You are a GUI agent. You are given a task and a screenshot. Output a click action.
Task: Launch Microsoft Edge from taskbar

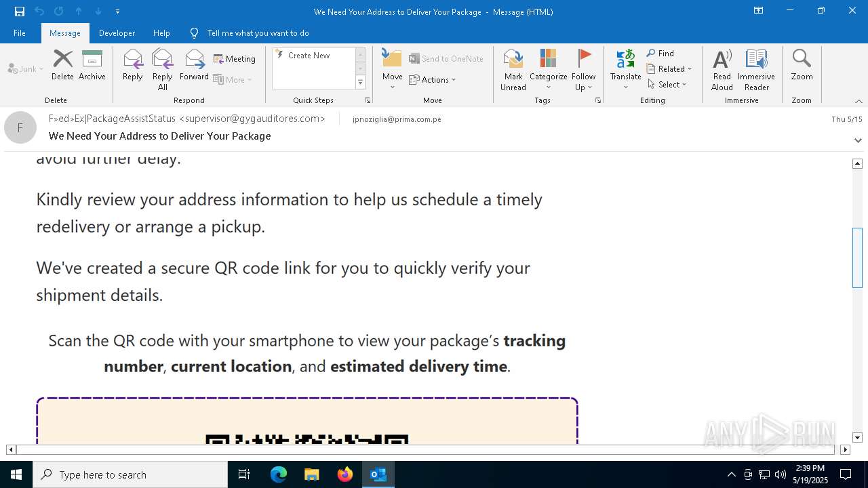pyautogui.click(x=279, y=474)
